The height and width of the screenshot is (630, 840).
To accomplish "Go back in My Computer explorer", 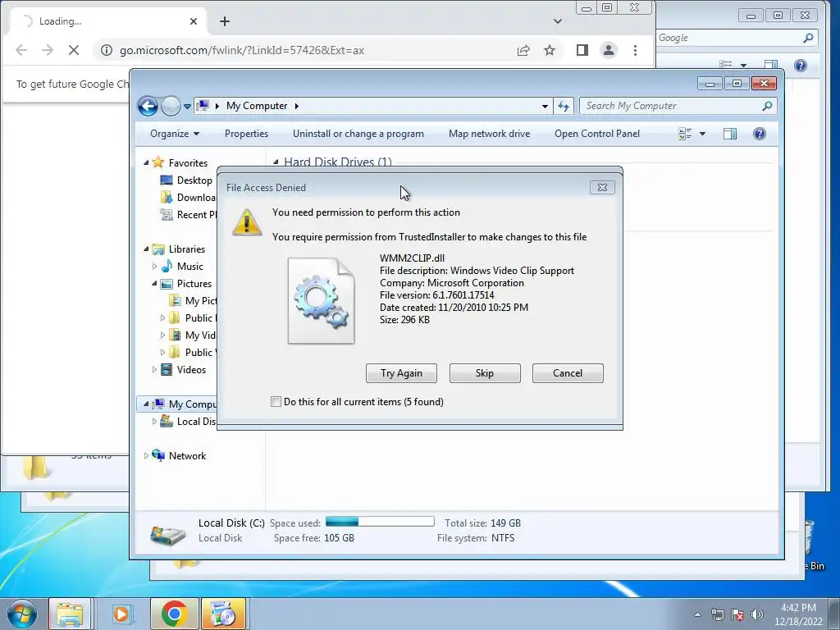I will (x=148, y=106).
